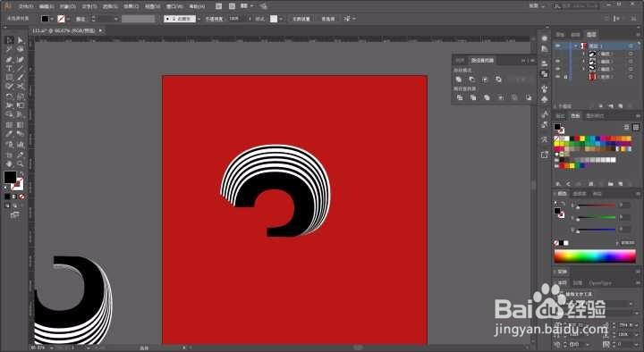Click target circle of 图层 1 row
This screenshot has width=644, height=352.
coord(631,46)
